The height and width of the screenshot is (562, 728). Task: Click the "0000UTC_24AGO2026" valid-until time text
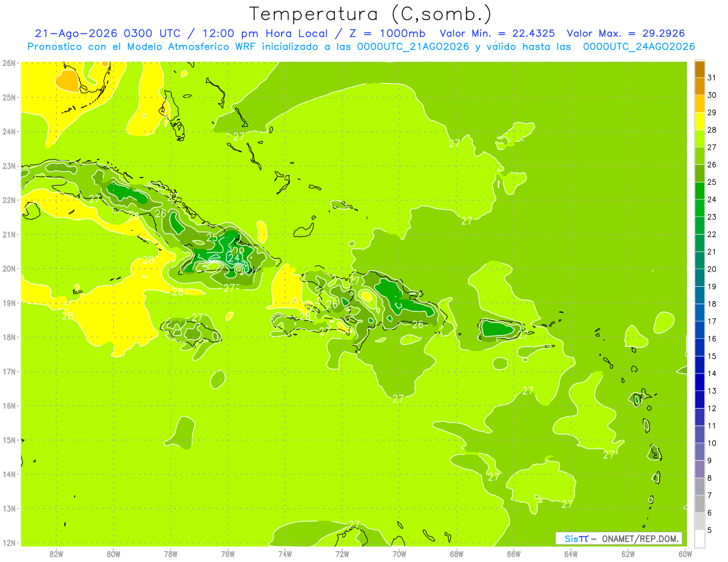[x=639, y=47]
